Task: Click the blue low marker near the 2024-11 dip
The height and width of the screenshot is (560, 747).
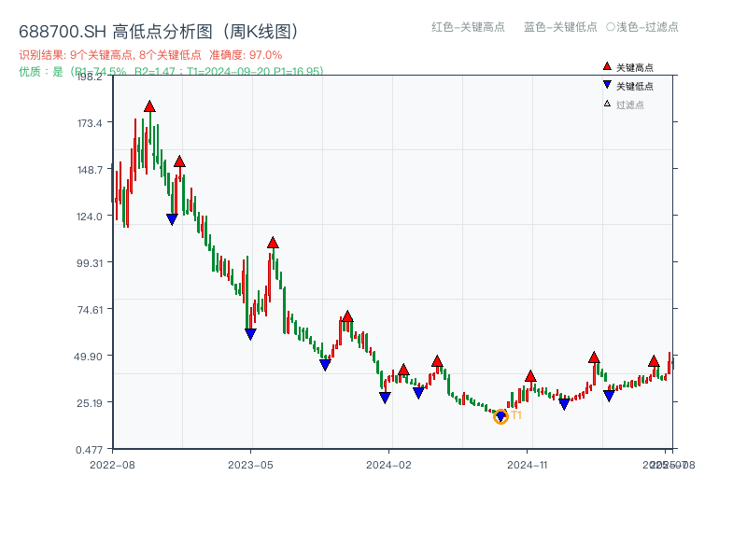Action: 564,404
